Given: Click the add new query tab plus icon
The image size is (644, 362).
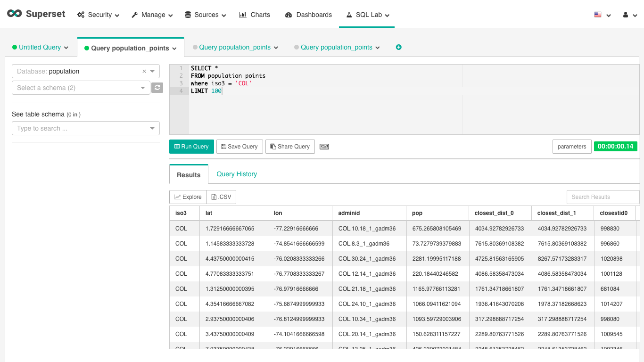Looking at the screenshot, I should (x=398, y=47).
